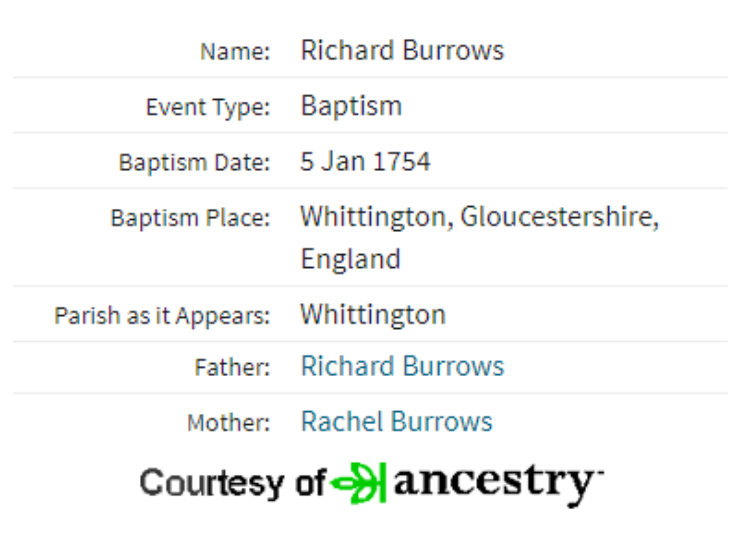Open the Rachel Burrows mother link

tap(397, 422)
